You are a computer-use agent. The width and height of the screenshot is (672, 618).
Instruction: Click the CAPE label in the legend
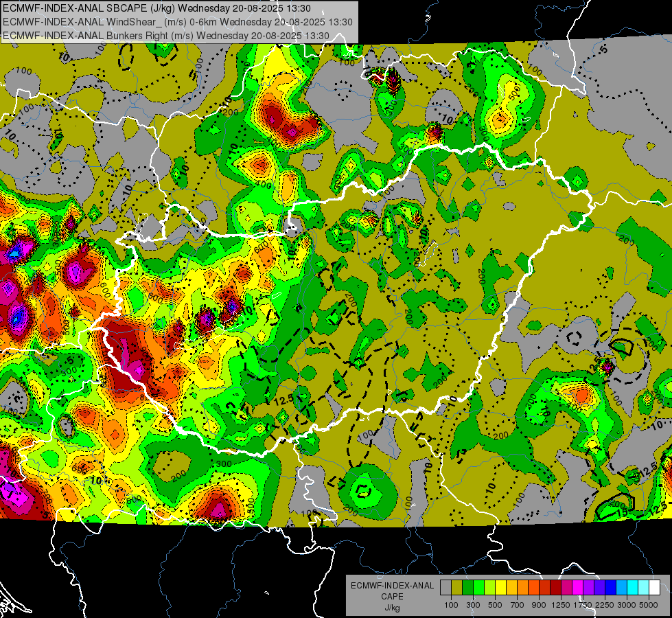tap(392, 596)
